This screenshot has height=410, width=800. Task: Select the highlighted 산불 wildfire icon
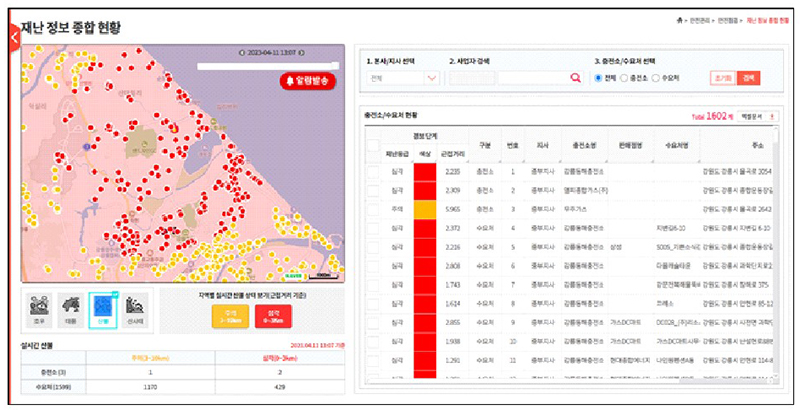[103, 309]
